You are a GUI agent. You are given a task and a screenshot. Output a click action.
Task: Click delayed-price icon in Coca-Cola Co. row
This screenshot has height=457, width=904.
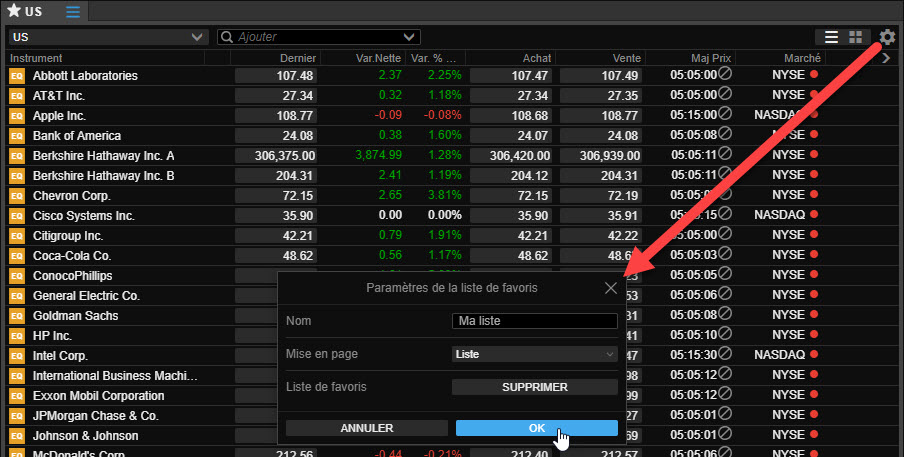725,254
